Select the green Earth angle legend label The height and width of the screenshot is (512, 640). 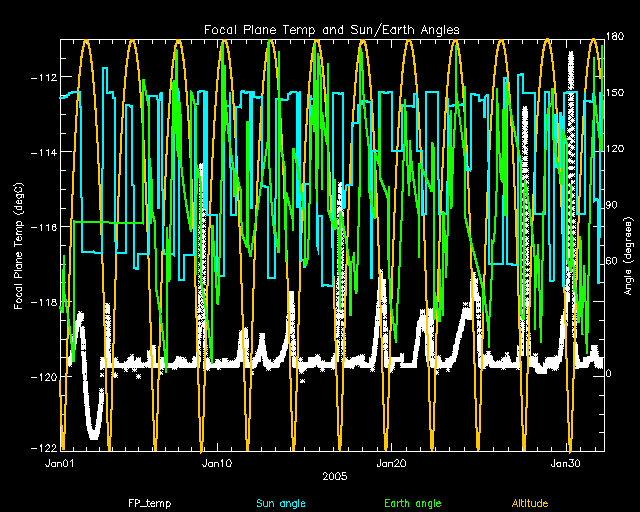(x=414, y=502)
